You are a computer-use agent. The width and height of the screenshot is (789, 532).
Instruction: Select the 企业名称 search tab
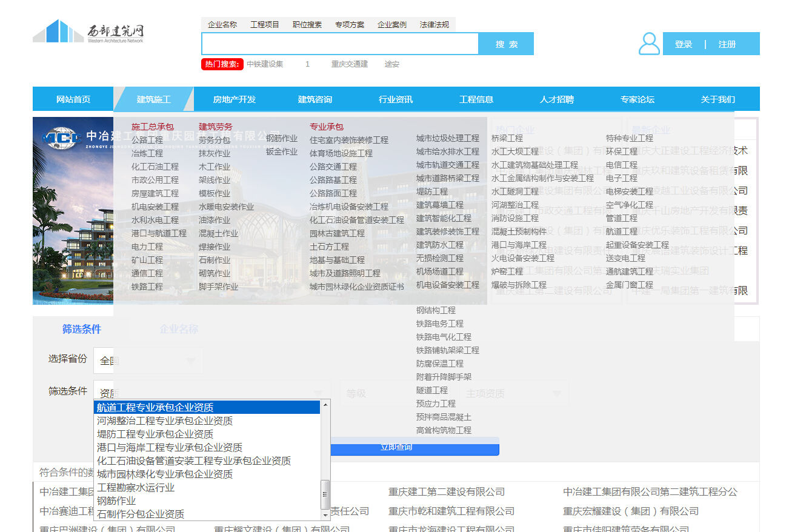[222, 25]
